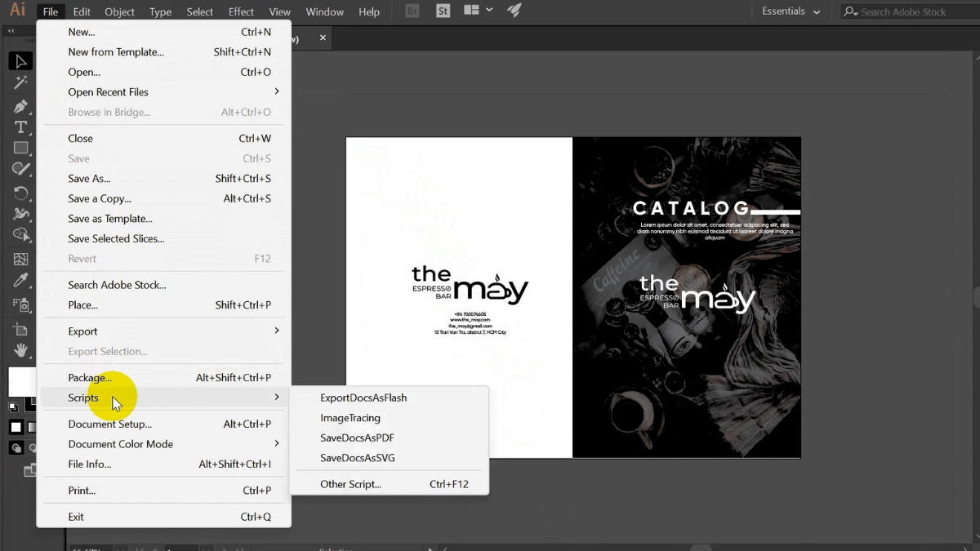Open the Scripts submenu entry
This screenshot has width=980, height=551.
coord(163,398)
